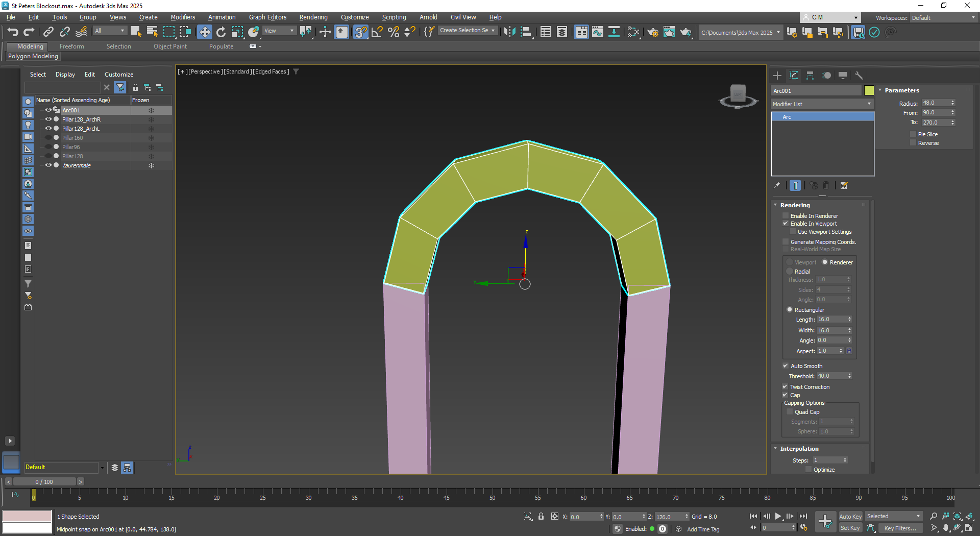Select the Undo arrow icon
This screenshot has width=980, height=536.
13,32
